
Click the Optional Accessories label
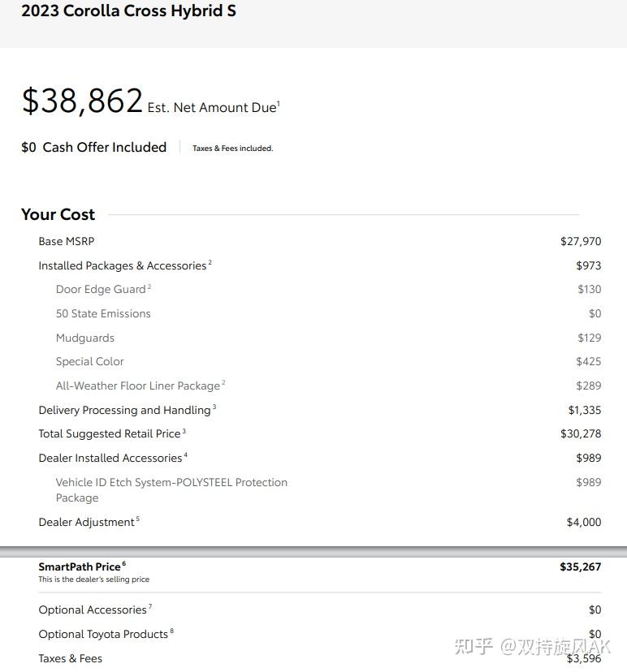pyautogui.click(x=95, y=610)
